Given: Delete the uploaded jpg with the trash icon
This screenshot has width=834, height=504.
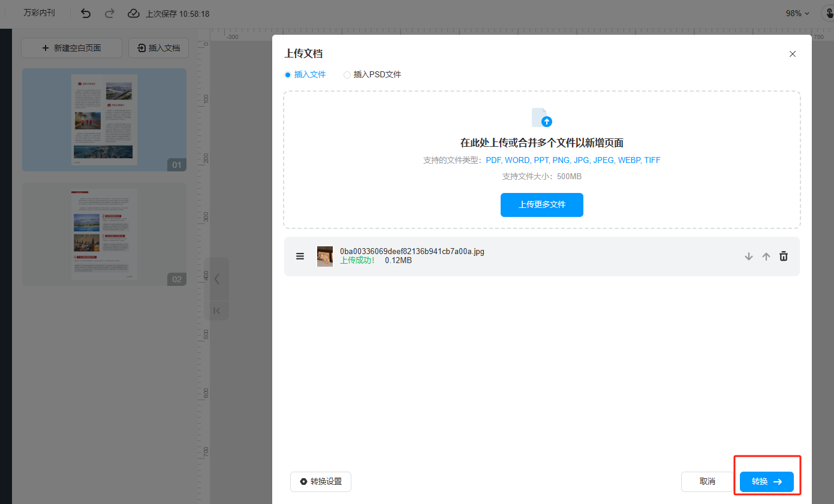Looking at the screenshot, I should point(783,256).
